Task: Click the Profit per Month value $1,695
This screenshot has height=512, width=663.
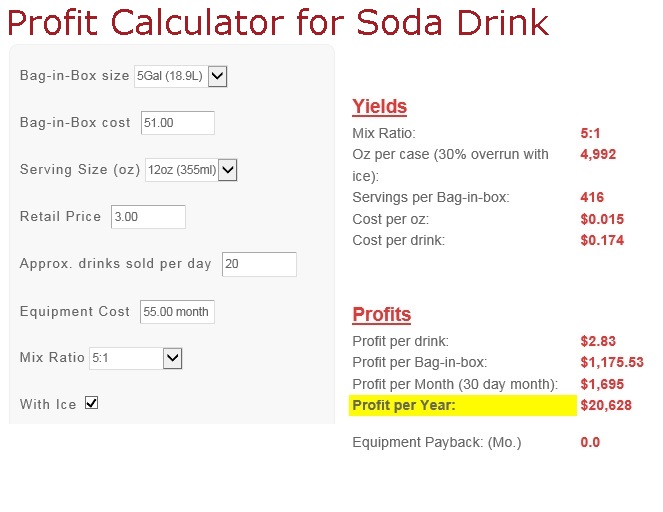Action: point(600,384)
